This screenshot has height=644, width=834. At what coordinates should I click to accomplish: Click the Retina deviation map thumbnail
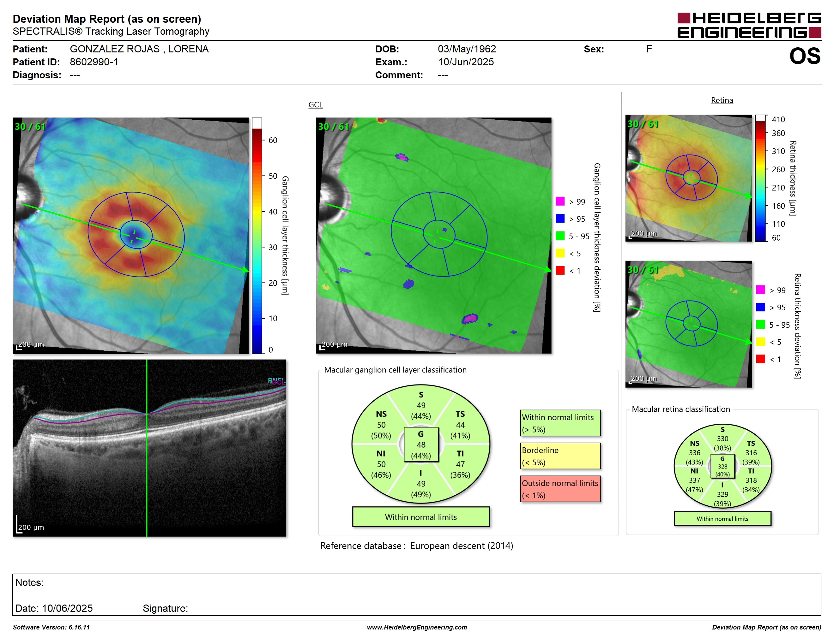(x=688, y=324)
